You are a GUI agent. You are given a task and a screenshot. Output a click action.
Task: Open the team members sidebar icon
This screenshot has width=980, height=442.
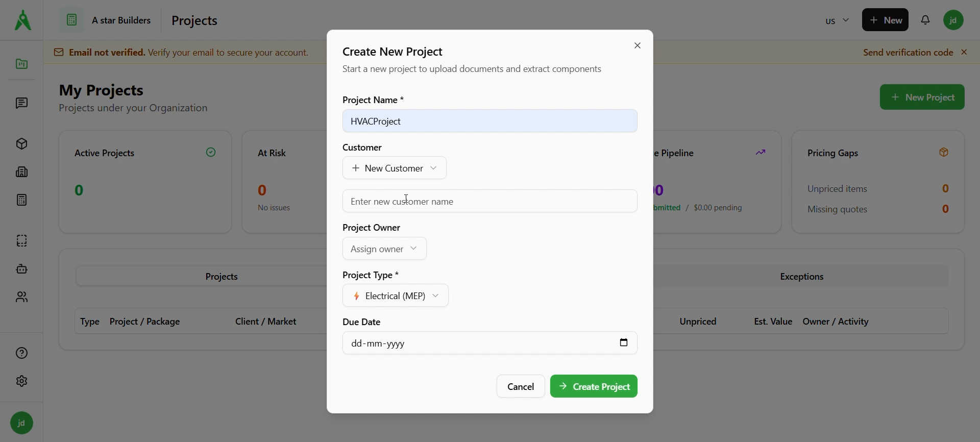21,297
